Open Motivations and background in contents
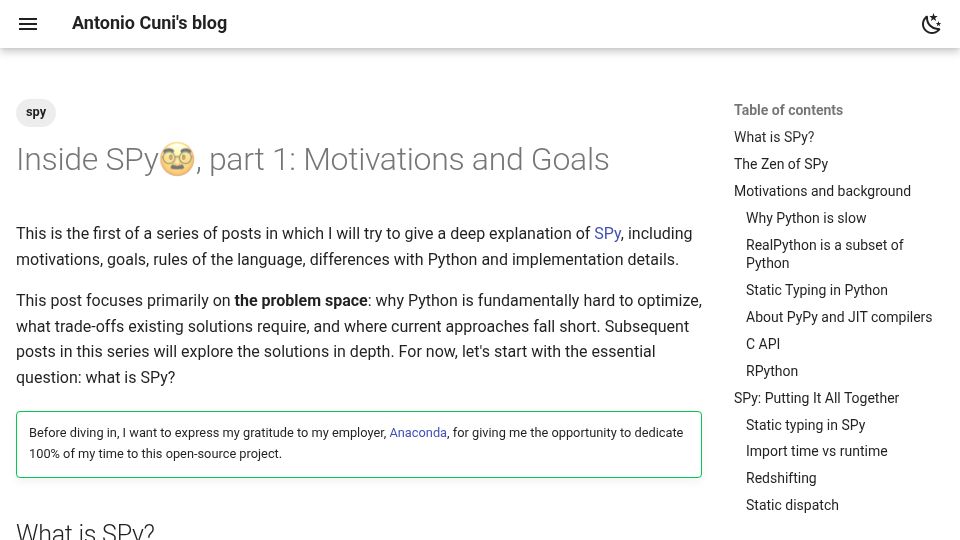Screen dimensions: 960x540 coord(822,191)
